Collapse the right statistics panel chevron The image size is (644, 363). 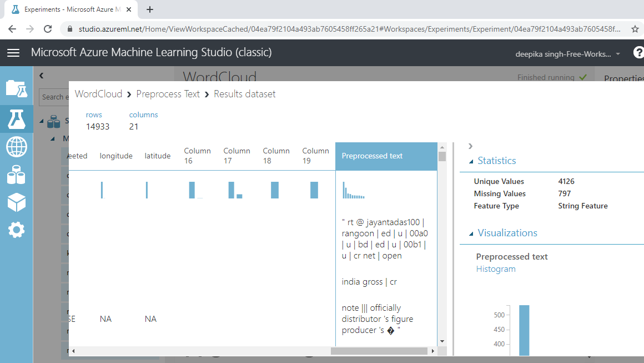(471, 146)
